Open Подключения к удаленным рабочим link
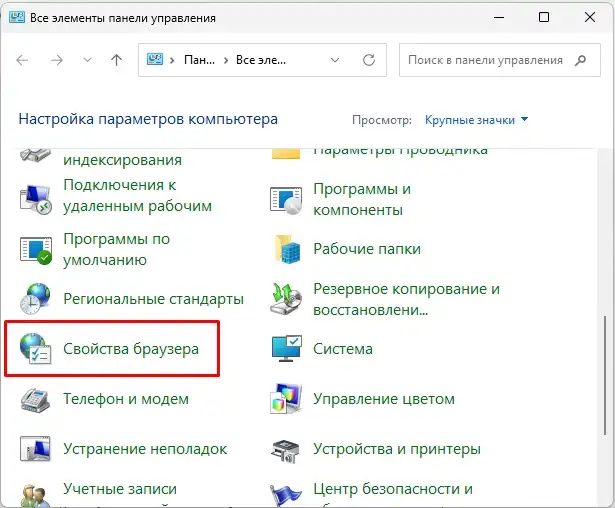Image resolution: width=615 pixels, height=508 pixels. [137, 195]
